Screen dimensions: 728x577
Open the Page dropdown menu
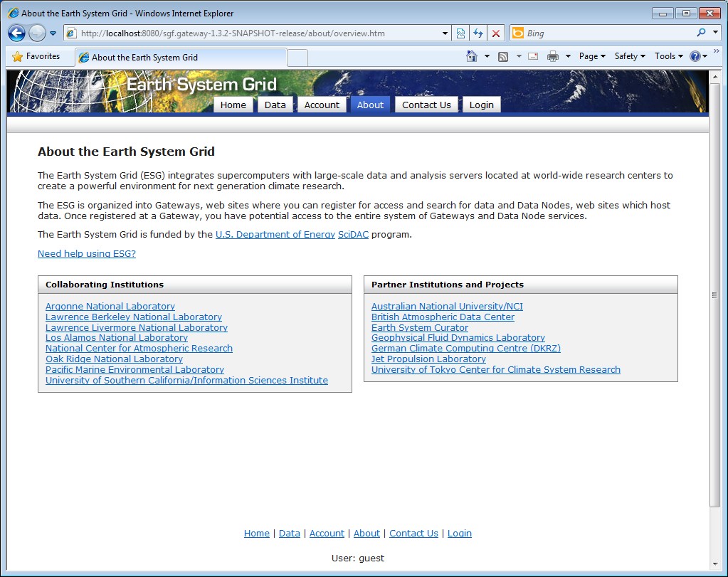tap(592, 56)
